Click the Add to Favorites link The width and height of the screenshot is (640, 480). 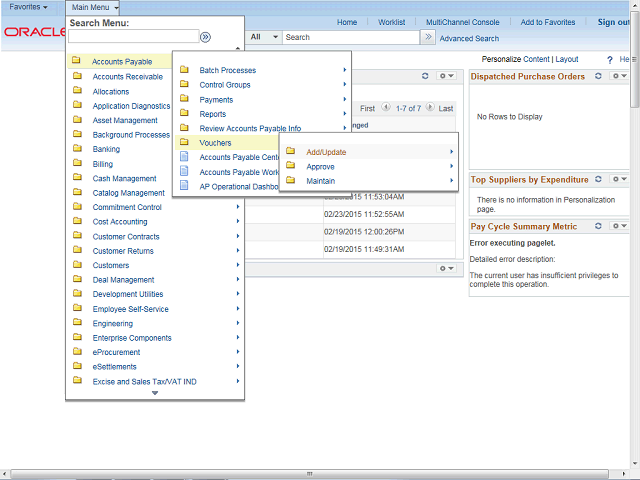tap(548, 22)
